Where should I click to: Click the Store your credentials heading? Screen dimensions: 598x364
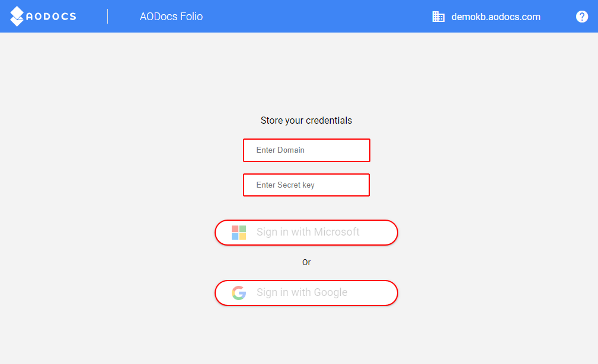tap(306, 120)
